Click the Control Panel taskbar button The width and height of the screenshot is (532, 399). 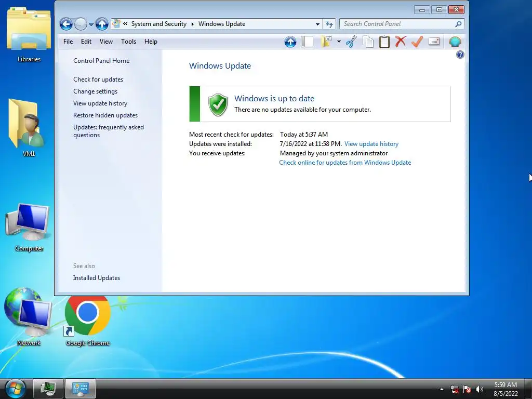(81, 389)
